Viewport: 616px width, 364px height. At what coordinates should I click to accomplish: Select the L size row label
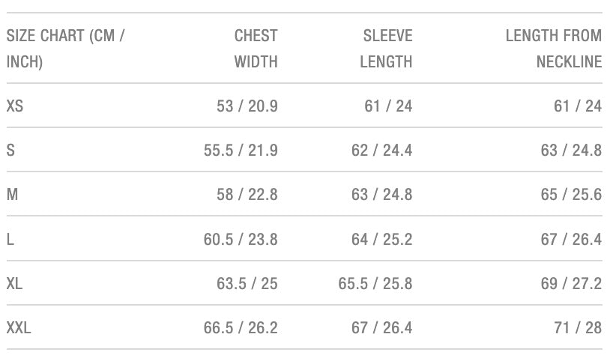pyautogui.click(x=10, y=240)
